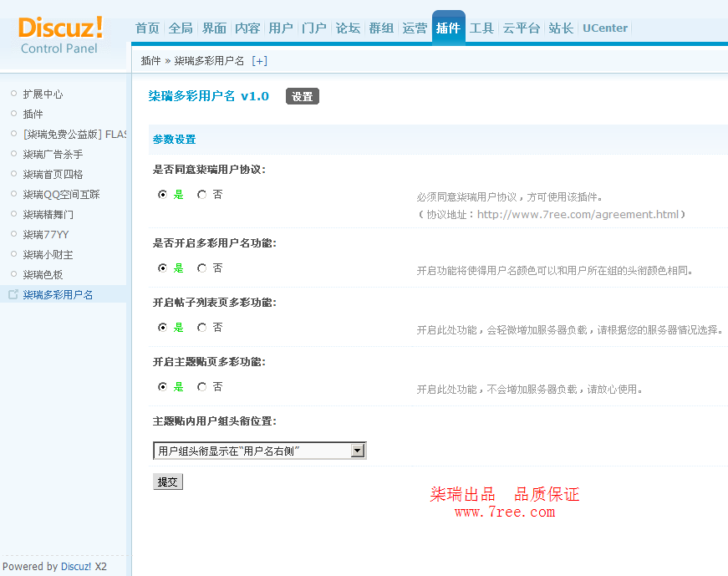728x576 pixels.
Task: Select 是 for 开启主题贴页多彩功能
Action: pos(162,386)
